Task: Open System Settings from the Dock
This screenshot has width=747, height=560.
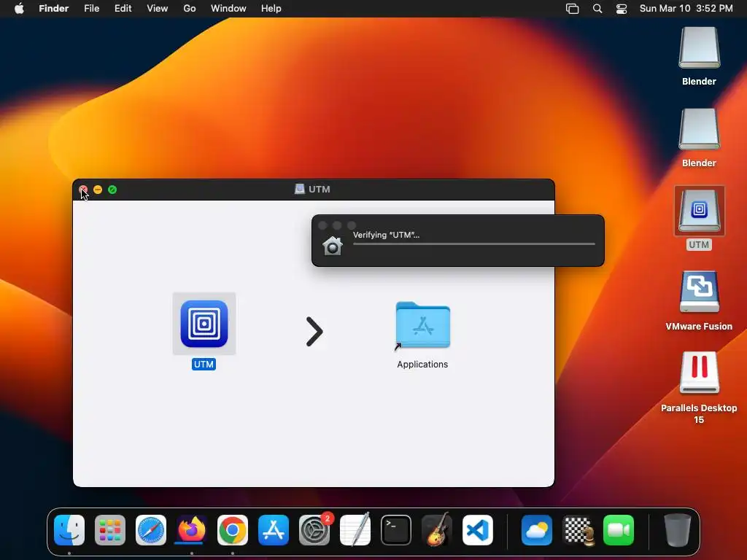Action: 314,530
